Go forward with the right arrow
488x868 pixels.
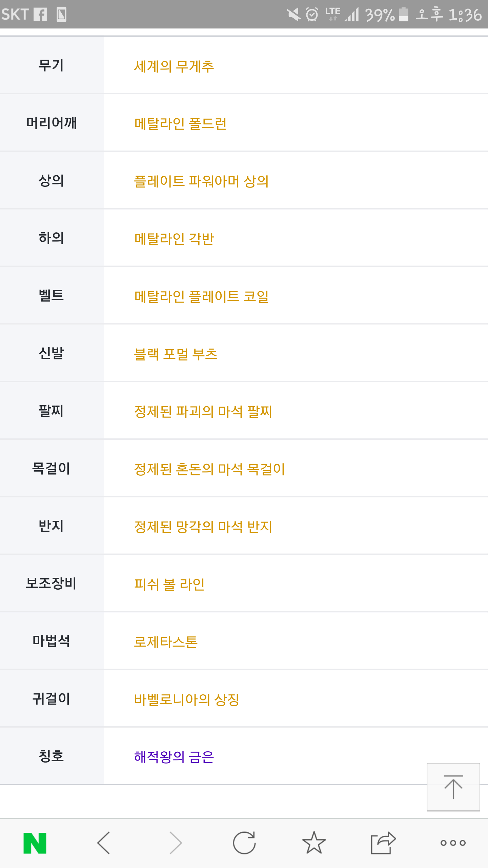click(176, 843)
